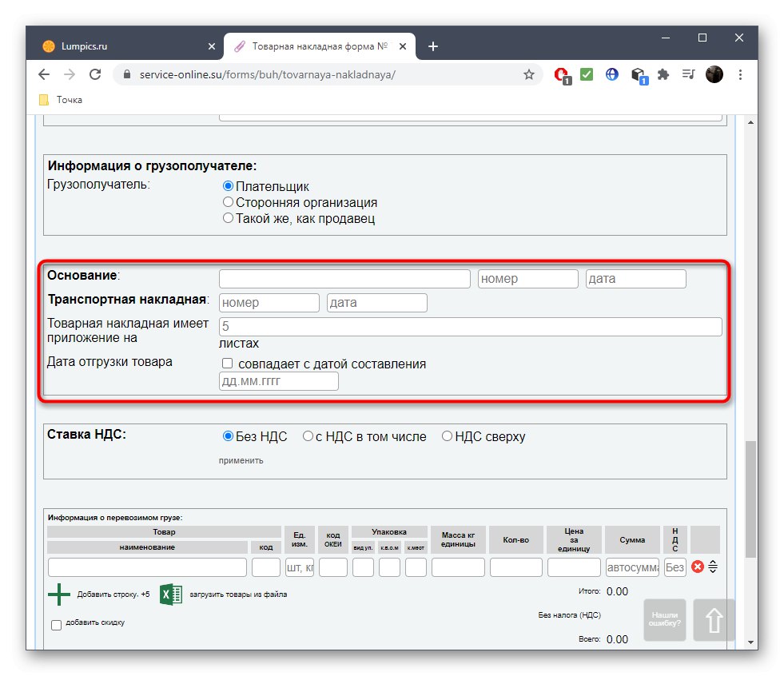Click the 'дата' field of Транспортная накладная
Viewport: 784px width, 676px height.
point(376,302)
